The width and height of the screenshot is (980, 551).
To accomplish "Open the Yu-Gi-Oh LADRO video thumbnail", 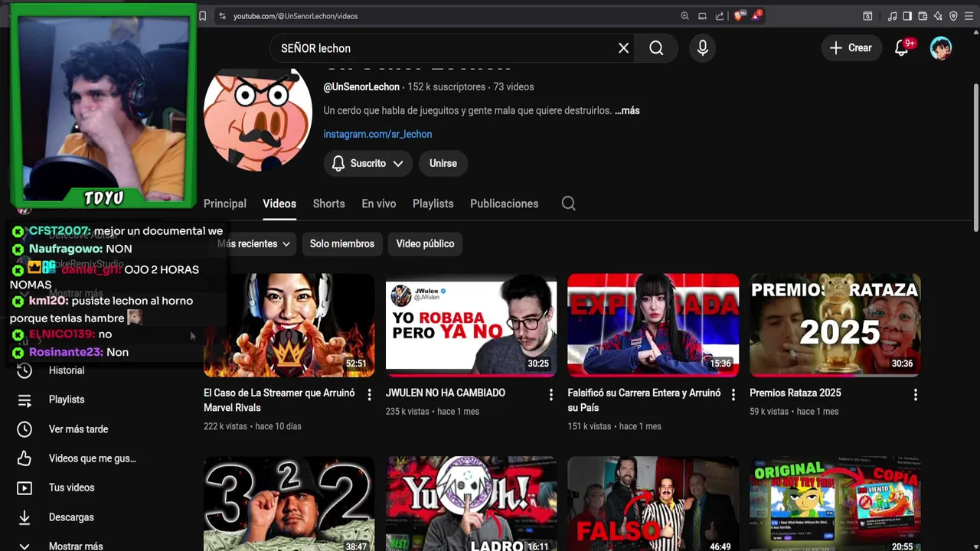I will click(x=471, y=504).
